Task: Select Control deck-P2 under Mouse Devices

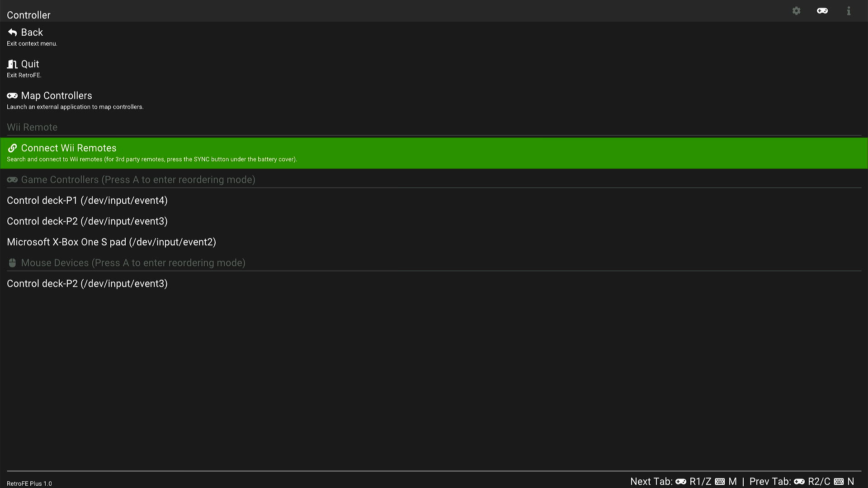Action: [87, 283]
